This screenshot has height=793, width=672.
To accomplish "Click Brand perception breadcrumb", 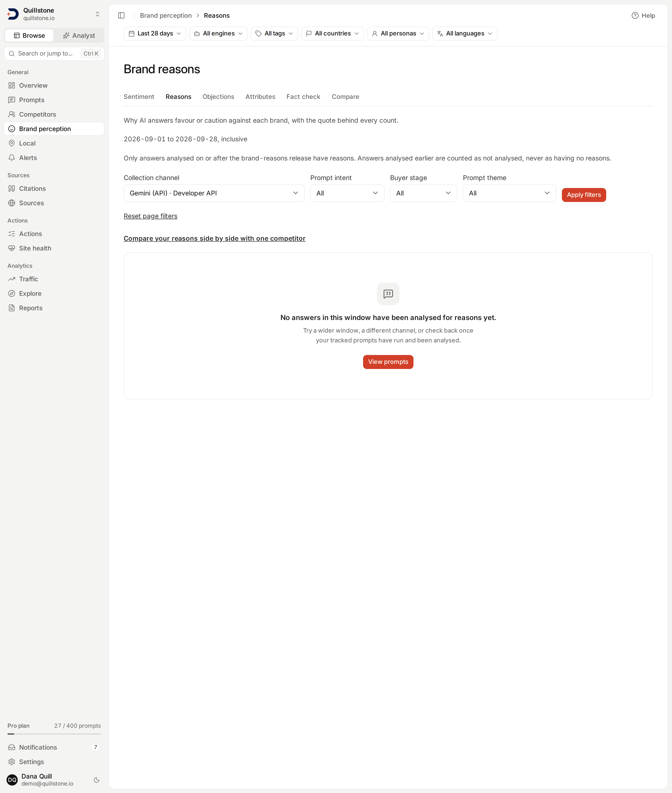I will tap(166, 16).
